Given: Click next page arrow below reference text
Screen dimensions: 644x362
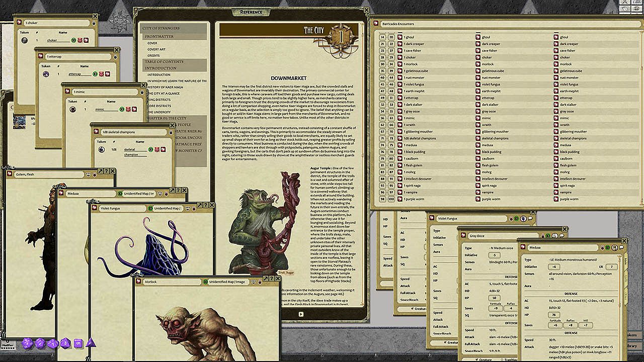Looking at the screenshot, I should coord(301,314).
